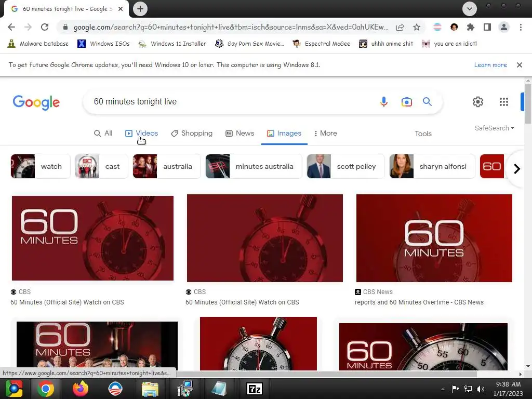Open the 60 Minutes cast group photo
The height and width of the screenshot is (399, 532).
tap(97, 345)
